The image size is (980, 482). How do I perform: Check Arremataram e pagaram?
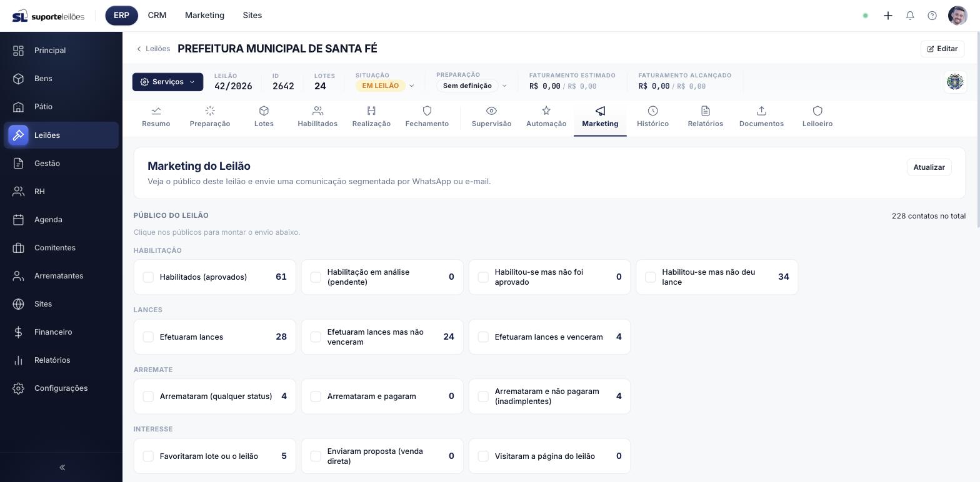[x=316, y=396]
